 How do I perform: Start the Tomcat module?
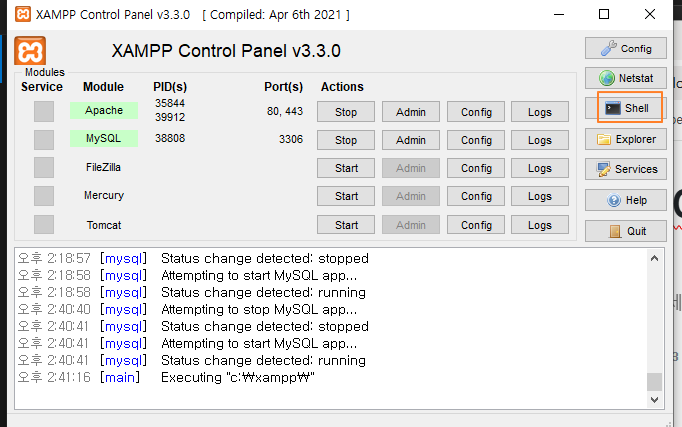tap(346, 225)
